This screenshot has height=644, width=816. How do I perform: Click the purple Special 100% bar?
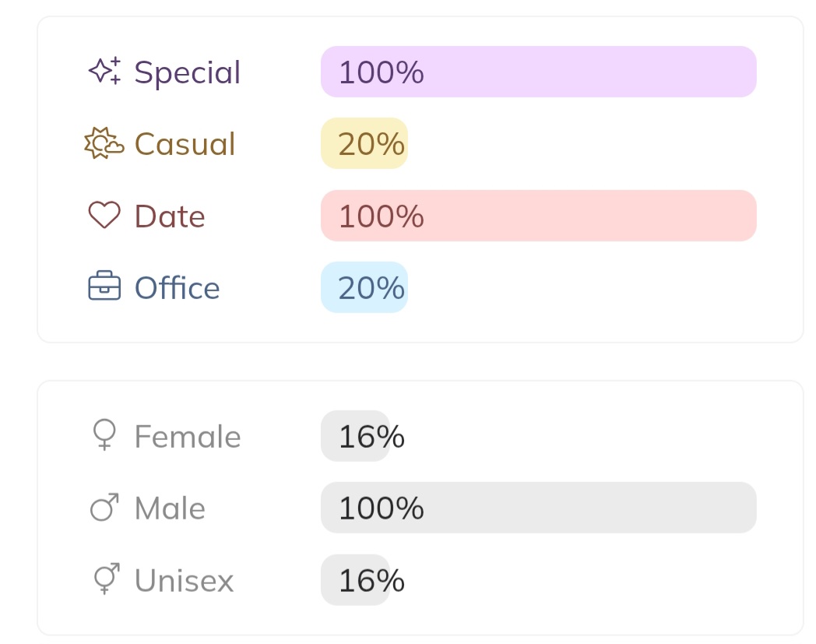tap(538, 72)
